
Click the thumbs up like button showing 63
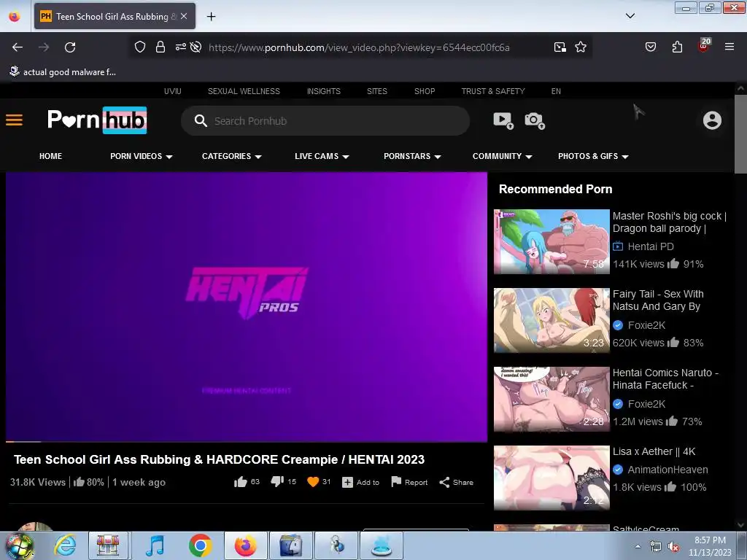[x=247, y=482]
